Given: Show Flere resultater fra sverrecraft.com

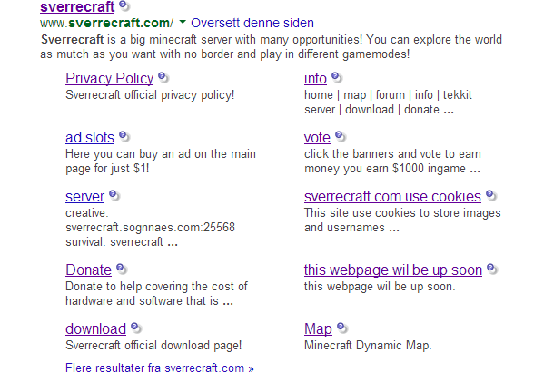Looking at the screenshot, I should (160, 367).
